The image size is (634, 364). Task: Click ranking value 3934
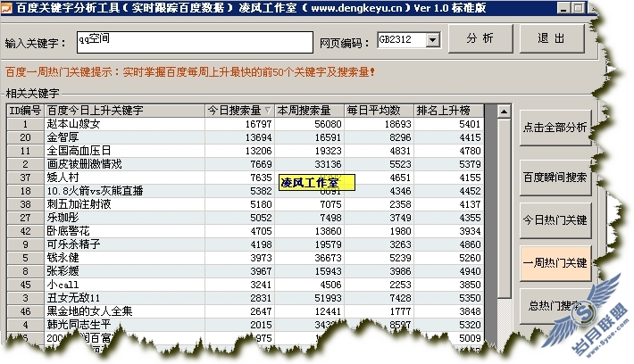[x=470, y=231]
